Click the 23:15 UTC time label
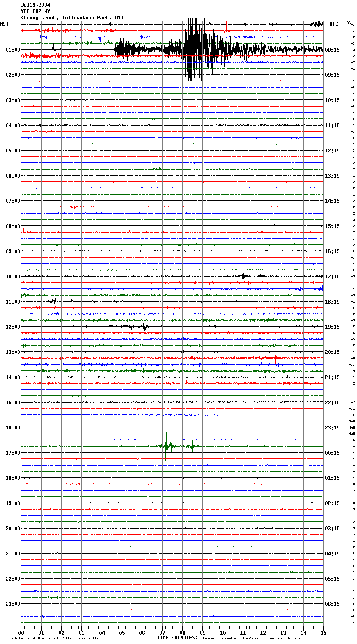The height and width of the screenshot is (644, 357). pyautogui.click(x=332, y=428)
